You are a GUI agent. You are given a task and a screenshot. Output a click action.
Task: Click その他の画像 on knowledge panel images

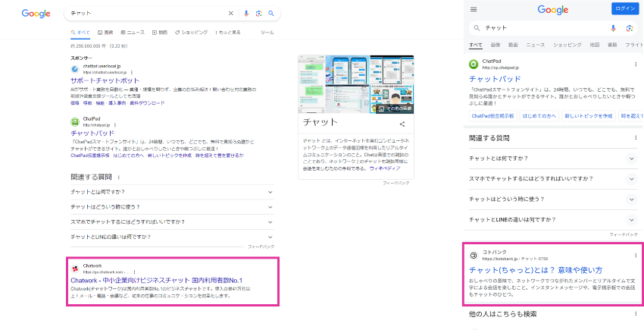395,108
